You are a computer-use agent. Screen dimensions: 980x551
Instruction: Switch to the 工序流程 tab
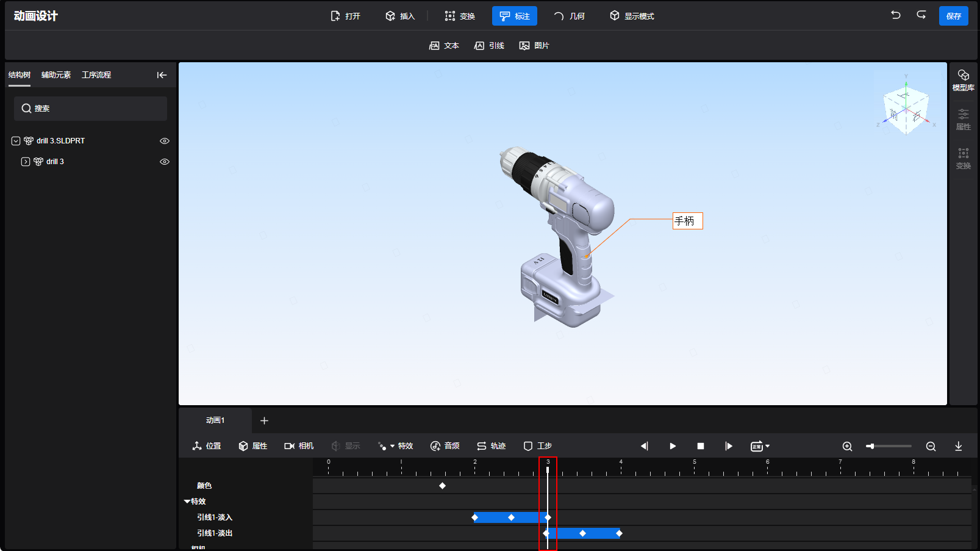coord(96,75)
